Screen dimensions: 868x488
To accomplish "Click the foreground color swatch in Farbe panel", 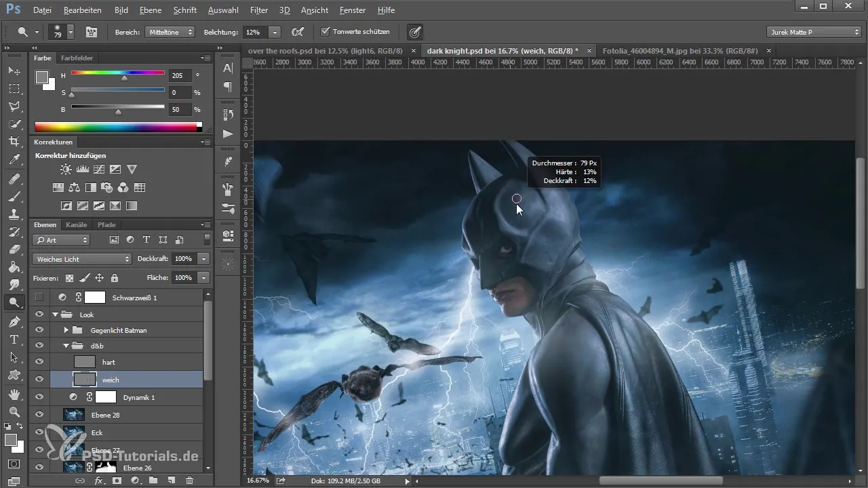I will (42, 77).
